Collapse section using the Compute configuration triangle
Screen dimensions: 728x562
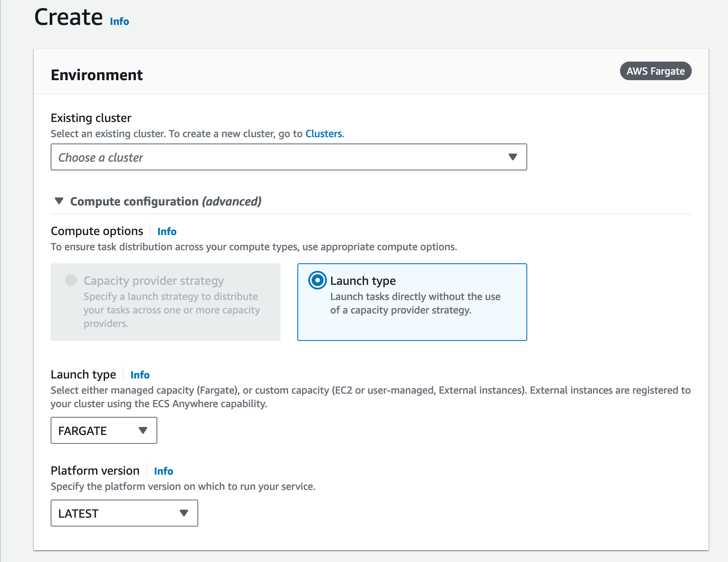coord(59,201)
